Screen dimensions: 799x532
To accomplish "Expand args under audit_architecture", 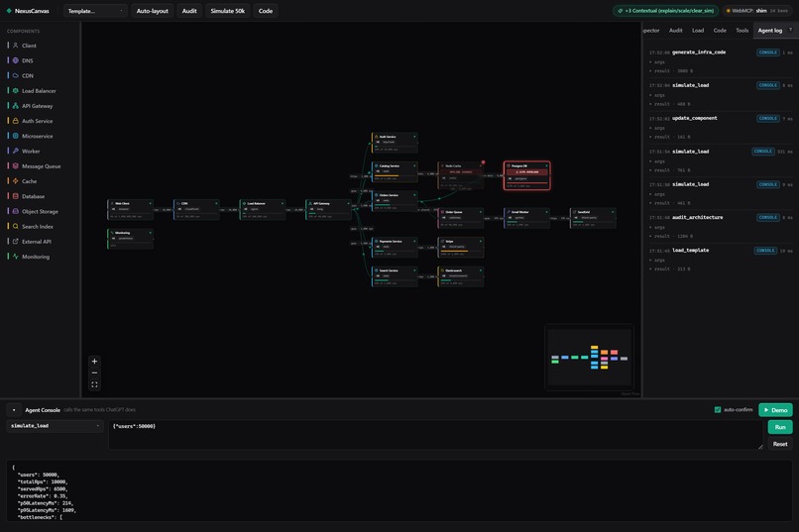I will click(657, 228).
